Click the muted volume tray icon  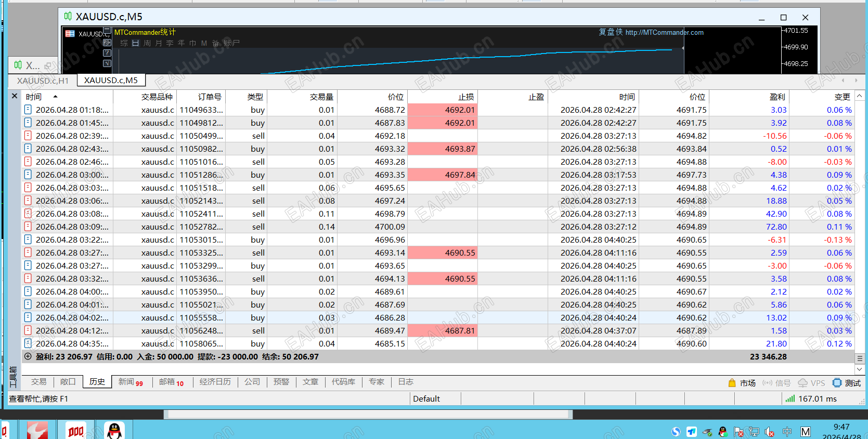point(770,432)
